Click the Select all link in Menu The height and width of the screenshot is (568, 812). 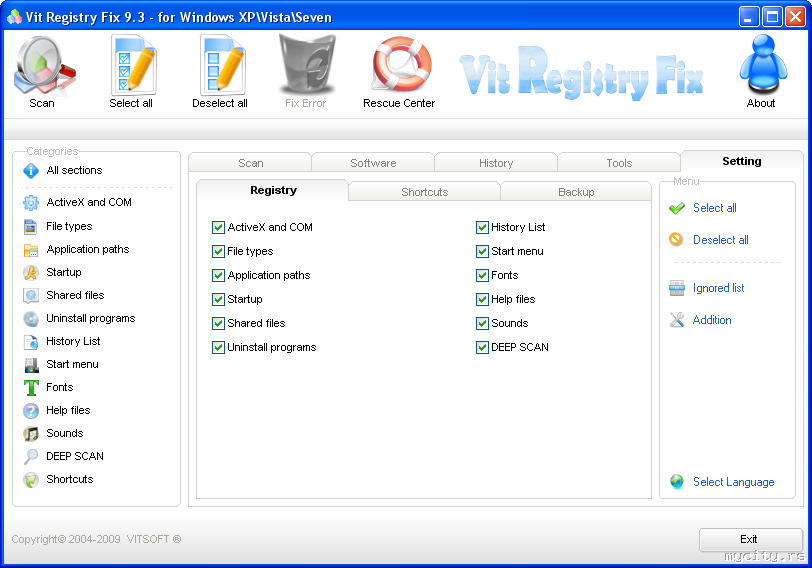click(x=715, y=208)
